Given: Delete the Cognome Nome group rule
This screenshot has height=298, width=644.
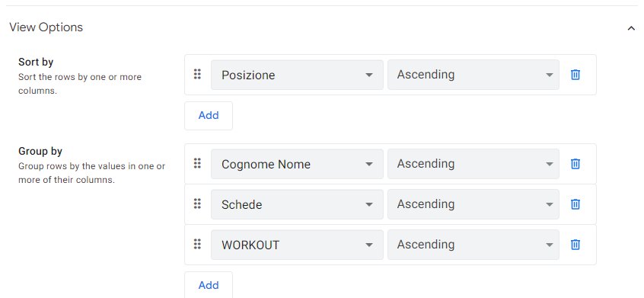Looking at the screenshot, I should (x=575, y=164).
